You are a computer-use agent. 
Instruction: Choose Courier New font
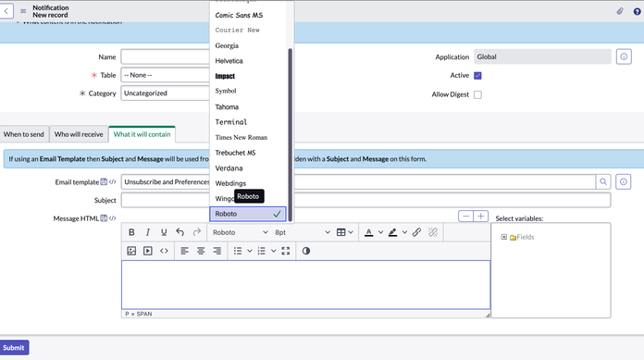[x=248, y=30]
